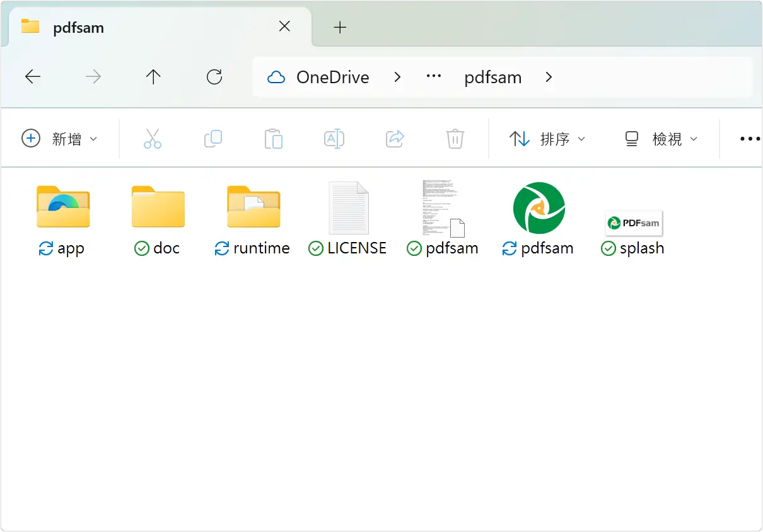Click the sync status icon beside runtime

222,249
